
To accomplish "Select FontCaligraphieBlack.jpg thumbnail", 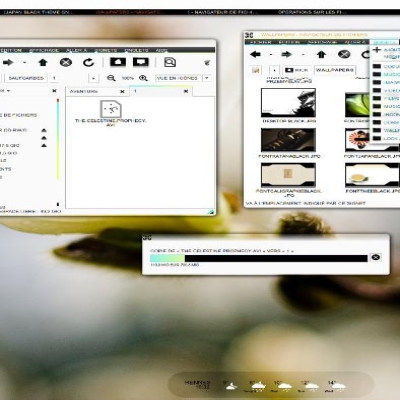I will click(x=288, y=175).
